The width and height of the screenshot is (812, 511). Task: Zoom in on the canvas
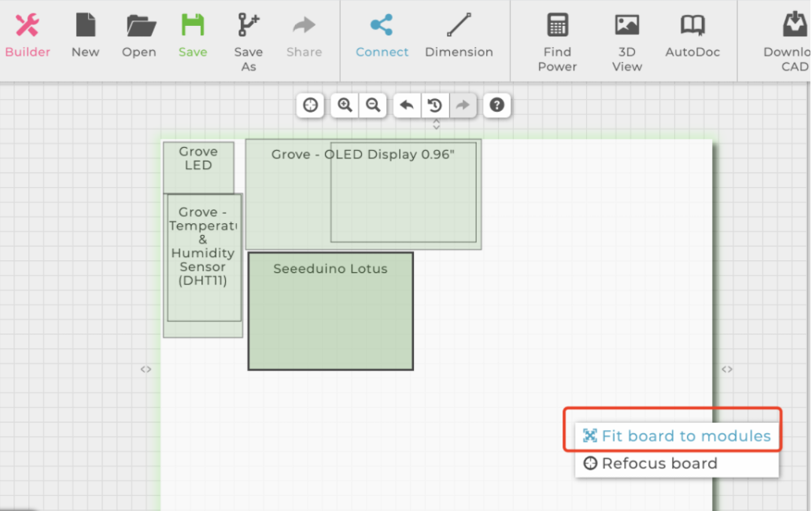point(345,105)
